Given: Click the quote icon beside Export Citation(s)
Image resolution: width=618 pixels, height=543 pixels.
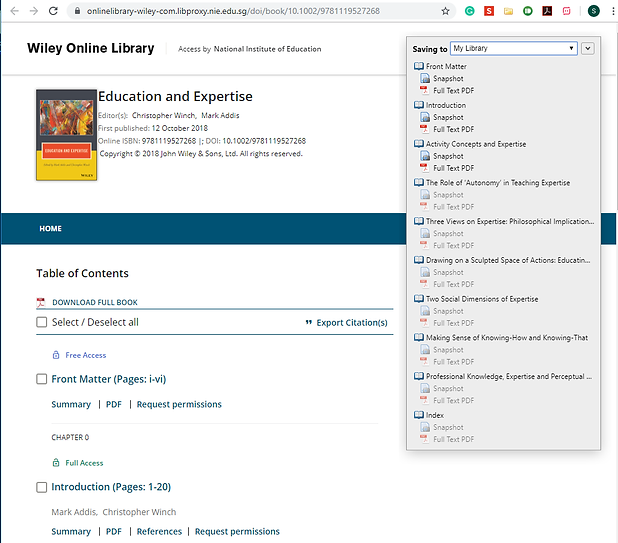Looking at the screenshot, I should pos(309,322).
